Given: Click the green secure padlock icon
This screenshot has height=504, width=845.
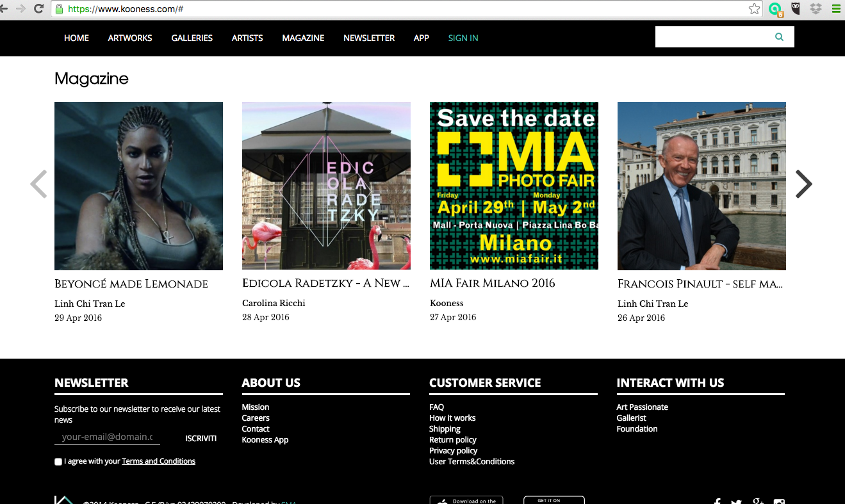Looking at the screenshot, I should pos(60,9).
